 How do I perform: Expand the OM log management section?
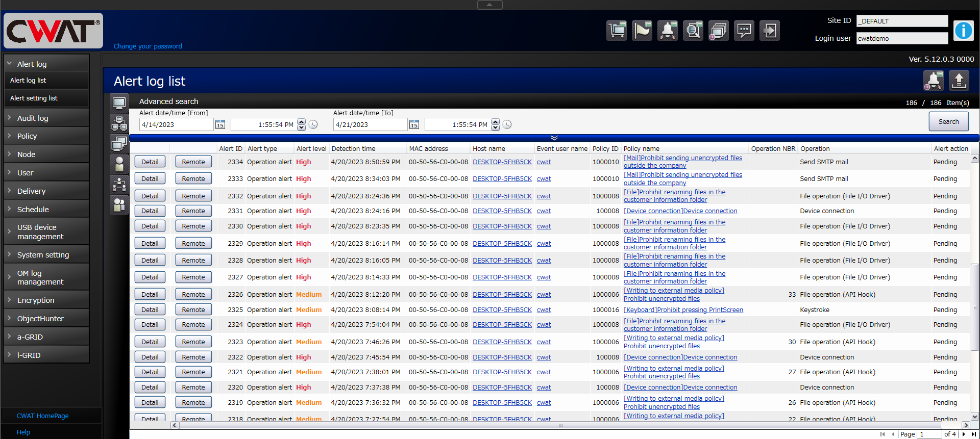pos(46,277)
